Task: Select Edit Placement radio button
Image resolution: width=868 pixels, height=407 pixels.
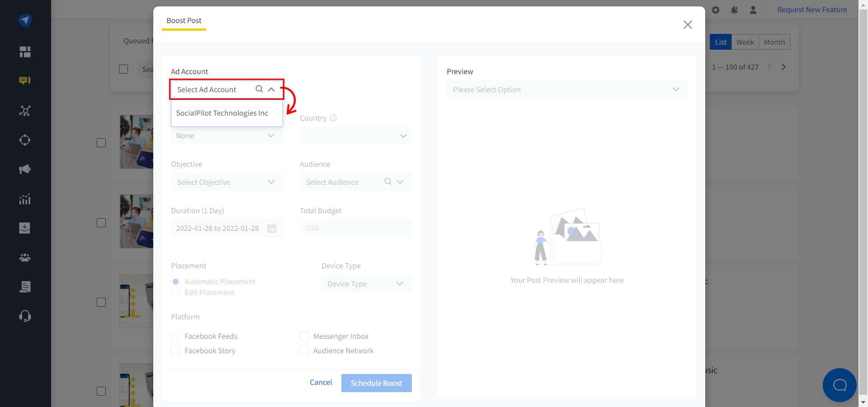Action: [176, 292]
